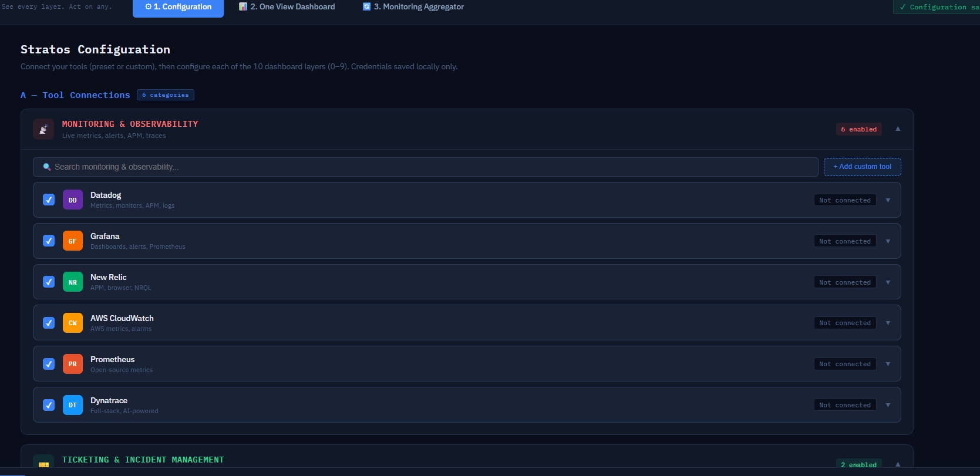980x476 pixels.
Task: Collapse the Ticketing & Incident Management section
Action: (x=898, y=464)
